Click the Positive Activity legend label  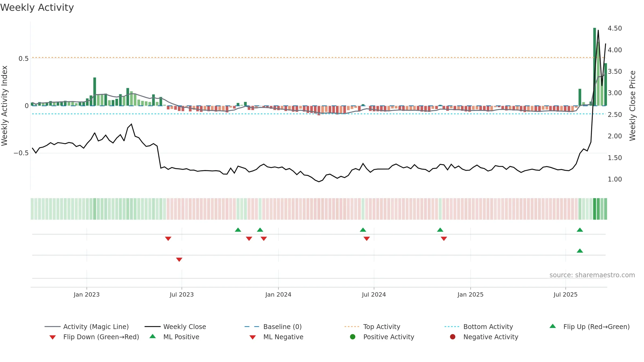(x=389, y=337)
